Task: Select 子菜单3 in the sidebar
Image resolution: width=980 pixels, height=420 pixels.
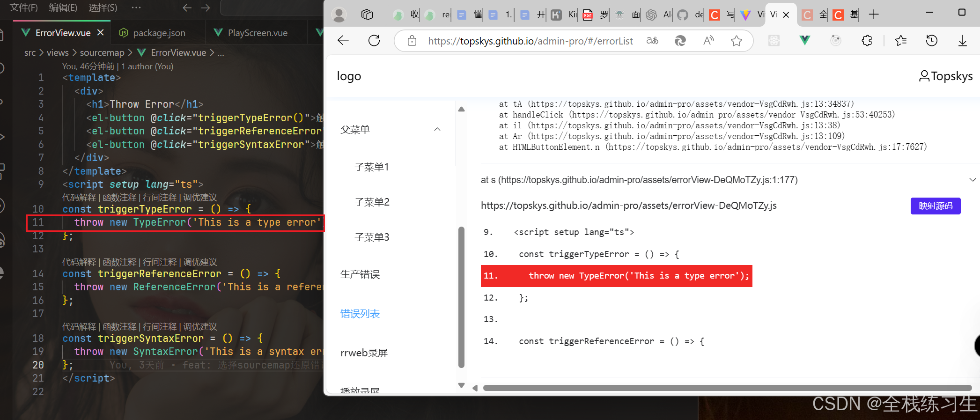Action: coord(372,237)
